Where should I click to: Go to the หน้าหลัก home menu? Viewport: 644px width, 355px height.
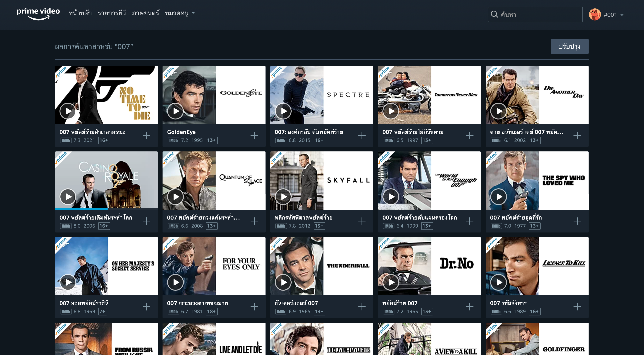coord(80,13)
